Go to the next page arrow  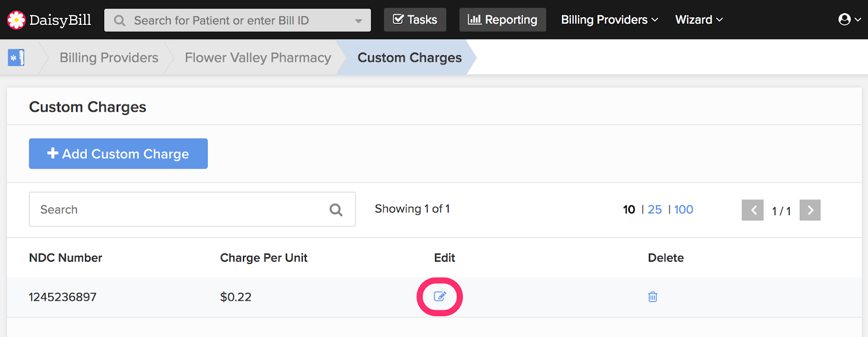(810, 210)
